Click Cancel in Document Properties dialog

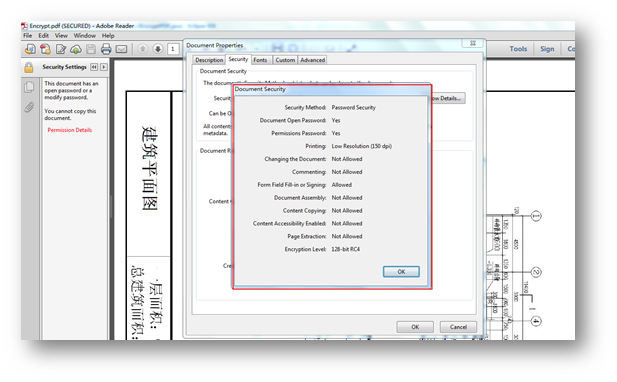458,327
